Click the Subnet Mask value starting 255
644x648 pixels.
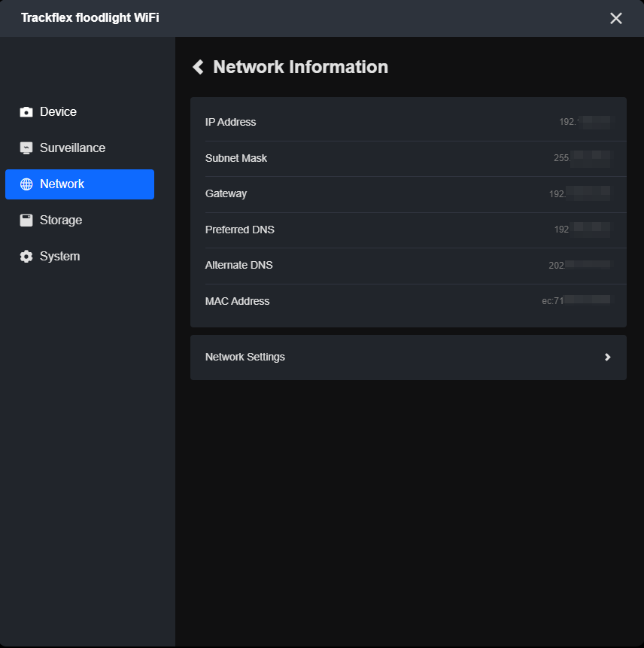(x=582, y=158)
